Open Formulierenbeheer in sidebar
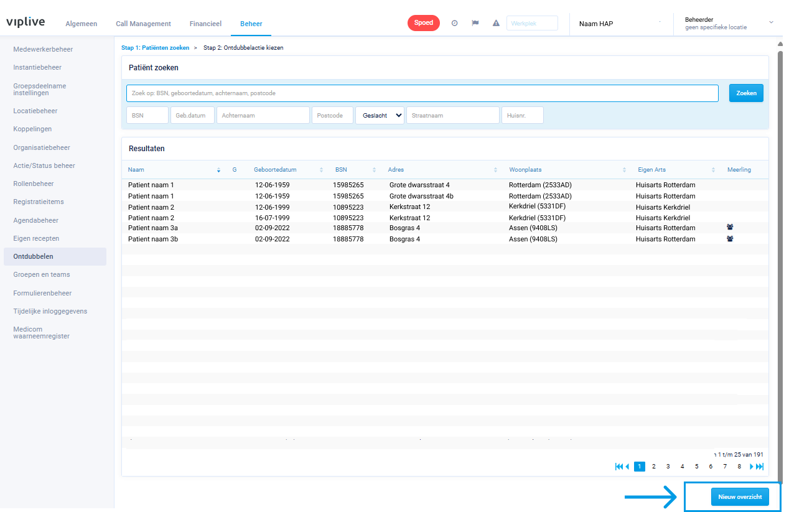 [x=42, y=293]
